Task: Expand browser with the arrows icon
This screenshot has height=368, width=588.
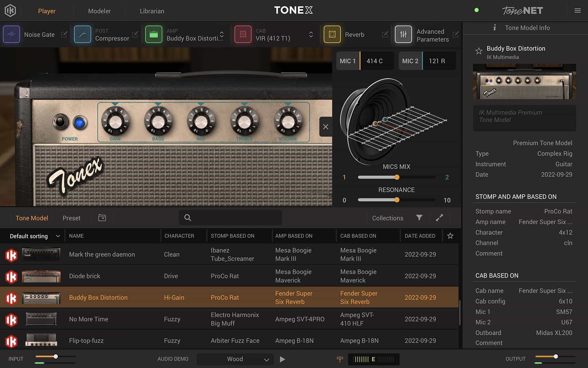Action: 439,218
